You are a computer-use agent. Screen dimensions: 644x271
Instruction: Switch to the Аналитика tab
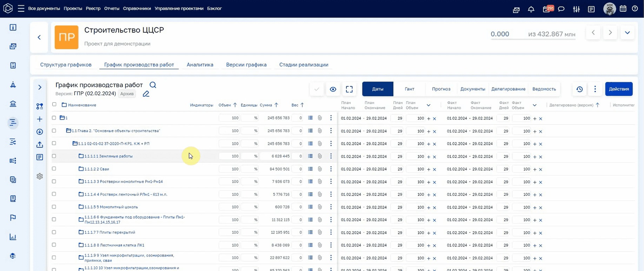(x=200, y=65)
